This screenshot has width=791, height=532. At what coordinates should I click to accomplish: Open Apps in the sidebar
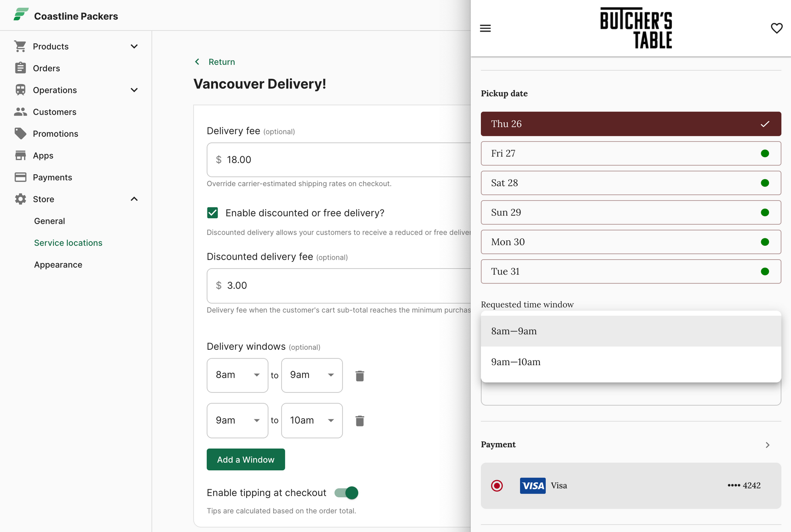[x=43, y=155]
